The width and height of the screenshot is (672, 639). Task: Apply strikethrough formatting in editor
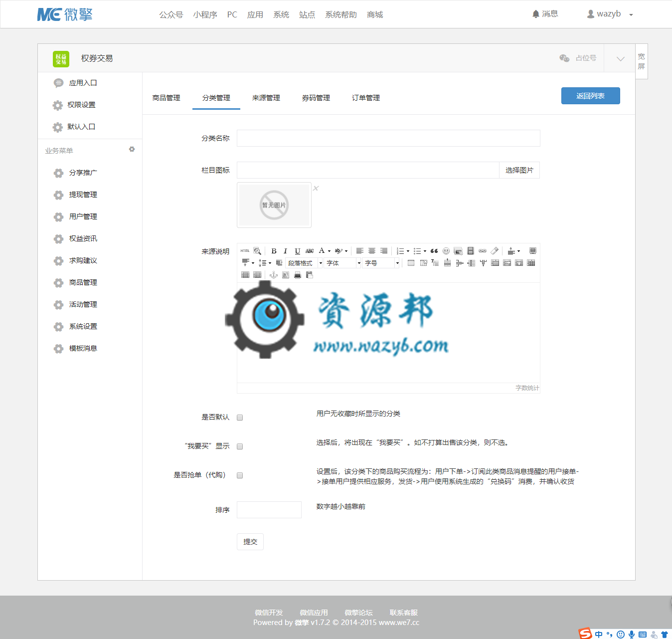[310, 251]
